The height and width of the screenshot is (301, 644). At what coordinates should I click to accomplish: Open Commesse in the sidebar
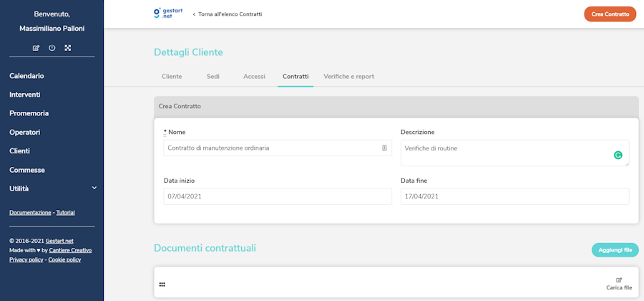click(x=27, y=170)
